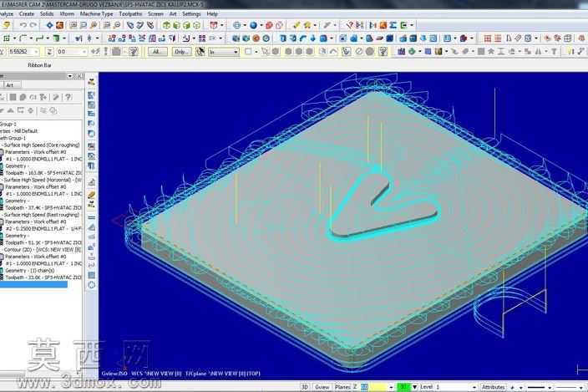
Task: Click the All selection button
Action: click(157, 51)
